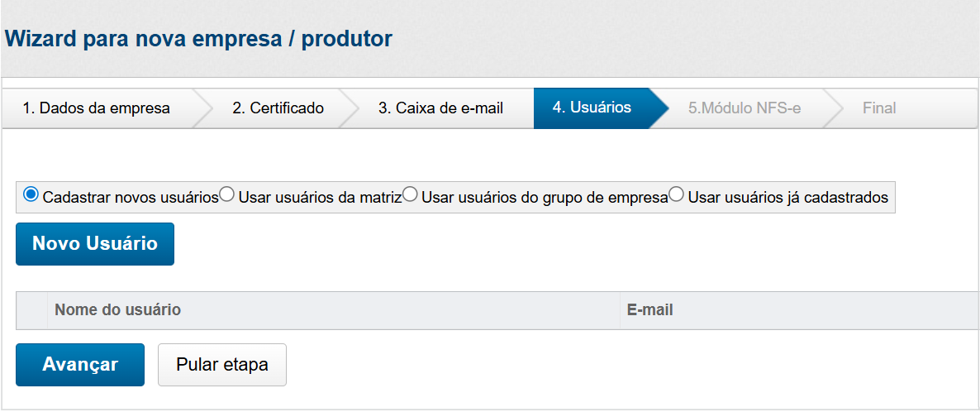980x412 pixels.
Task: Skip this step with Pular etapa
Action: pos(222,365)
